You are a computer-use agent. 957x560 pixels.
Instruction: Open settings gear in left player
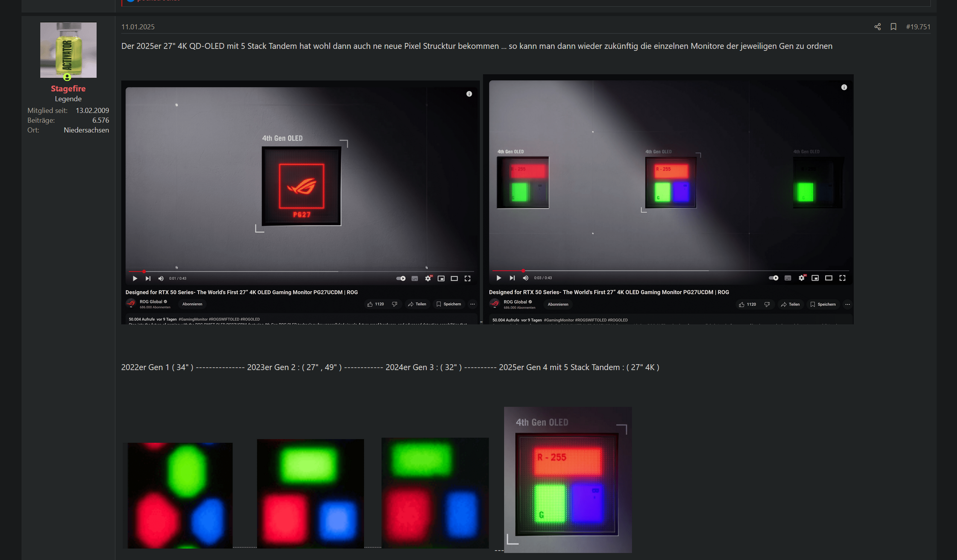coord(428,278)
